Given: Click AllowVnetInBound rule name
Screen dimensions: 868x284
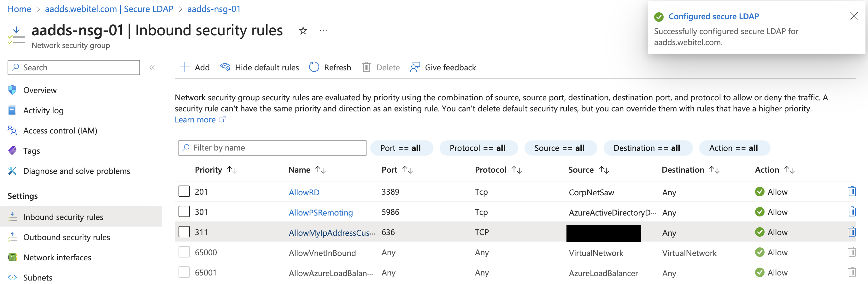Looking at the screenshot, I should point(322,253).
